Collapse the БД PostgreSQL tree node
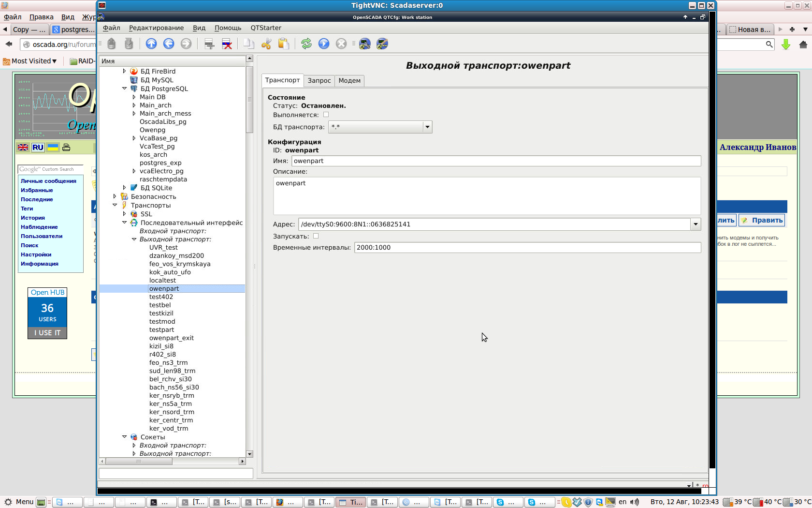This screenshot has height=508, width=812. tap(125, 89)
